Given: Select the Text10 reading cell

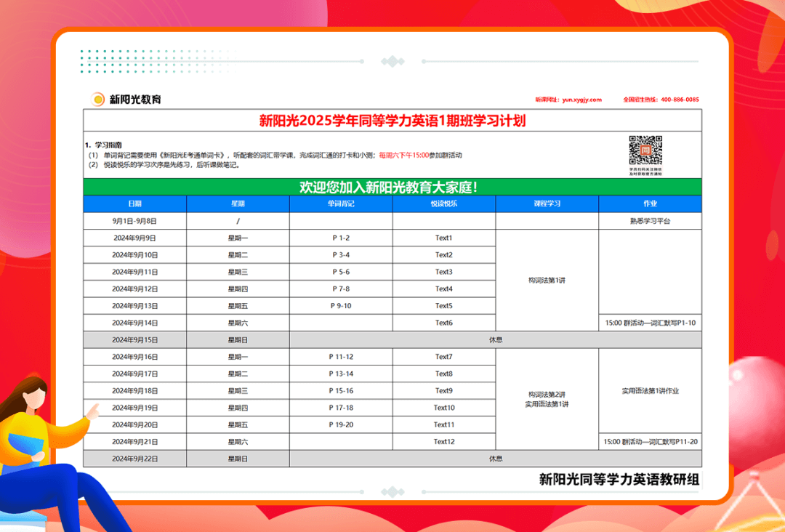Looking at the screenshot, I should click(x=444, y=408).
